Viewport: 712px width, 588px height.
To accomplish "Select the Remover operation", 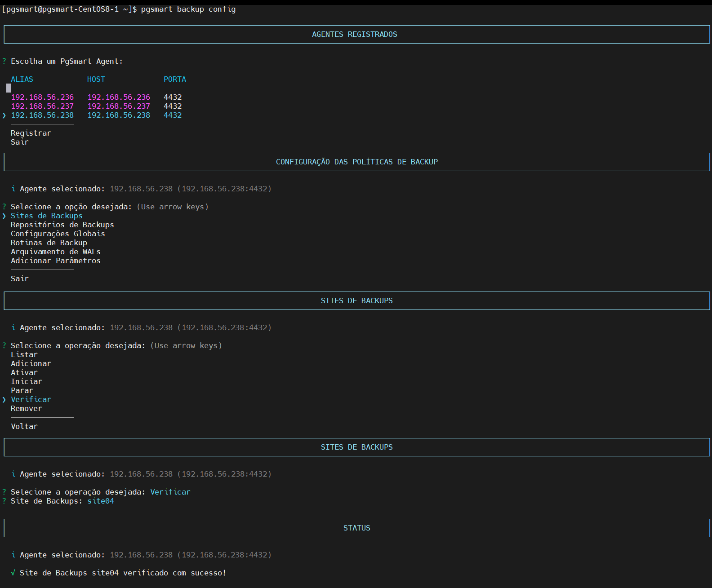I will tap(27, 408).
